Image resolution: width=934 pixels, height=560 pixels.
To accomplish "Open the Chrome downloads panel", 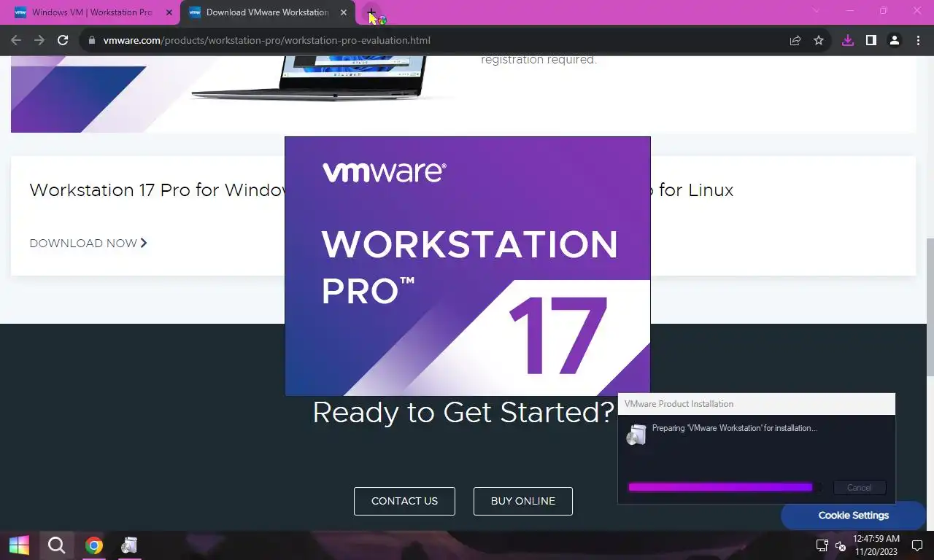I will [847, 40].
